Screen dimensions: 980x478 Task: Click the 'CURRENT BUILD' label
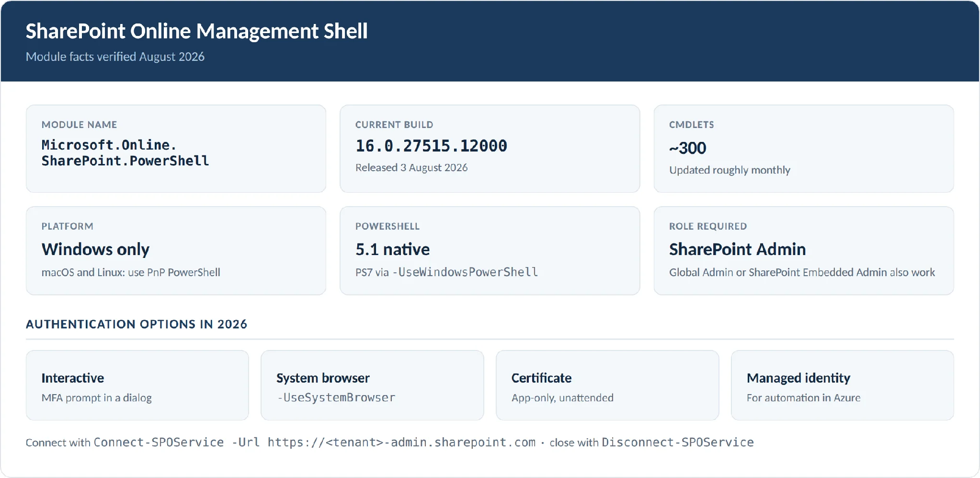394,125
